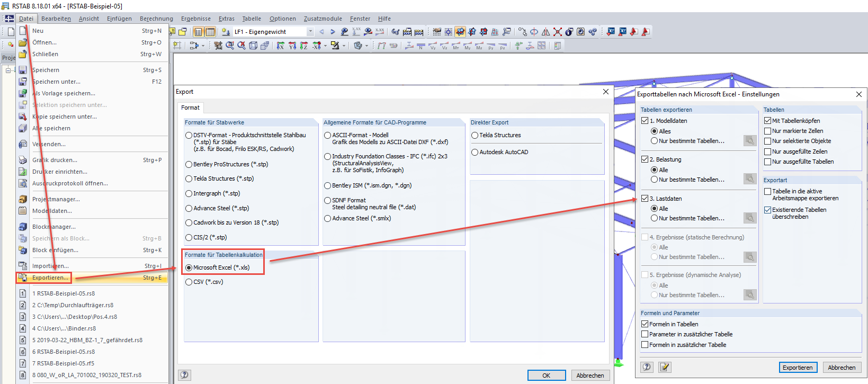This screenshot has width=868, height=384.
Task: Click the mirror tool icon in toolbar
Action: 546,32
